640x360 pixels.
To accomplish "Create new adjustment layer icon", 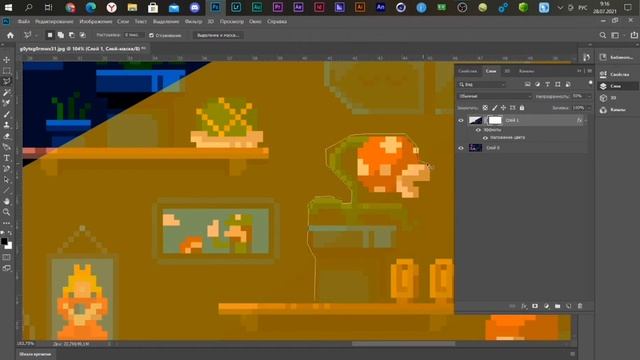I will tap(547, 306).
